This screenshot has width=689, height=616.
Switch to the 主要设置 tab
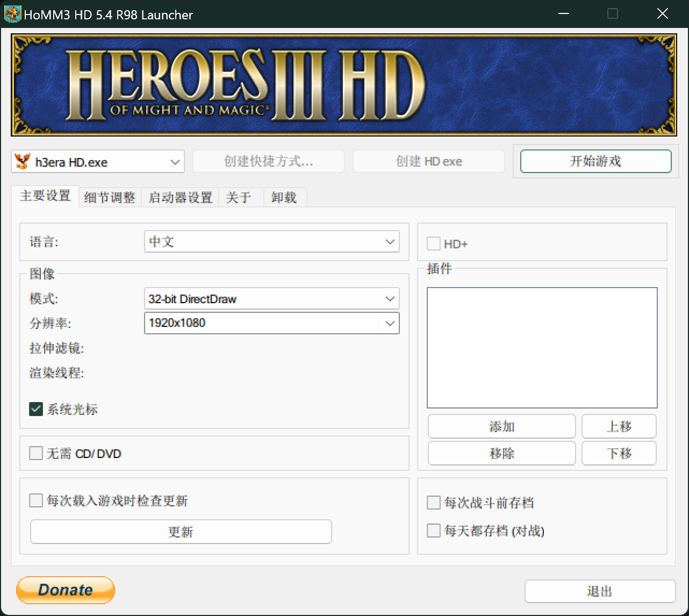tap(45, 196)
